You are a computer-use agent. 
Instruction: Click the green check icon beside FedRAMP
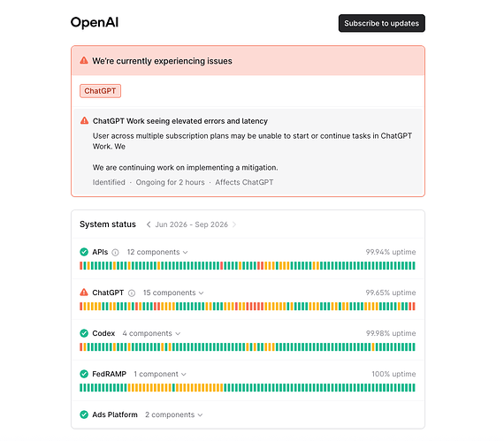(x=84, y=374)
